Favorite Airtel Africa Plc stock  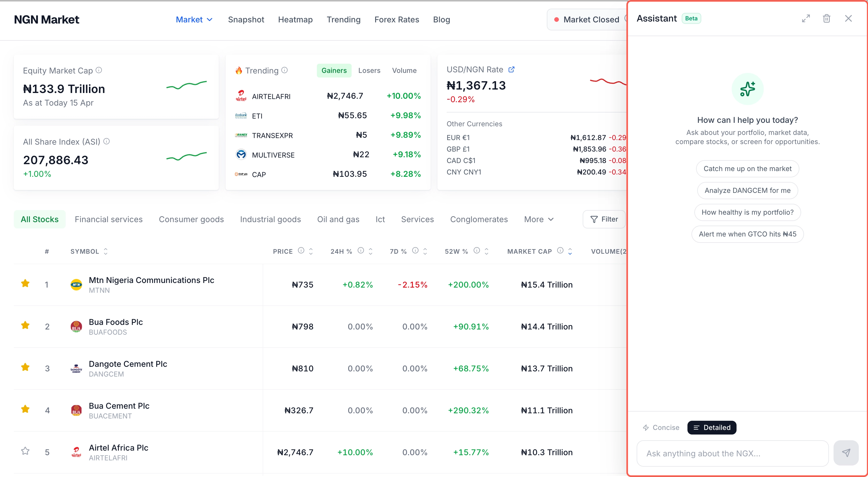pyautogui.click(x=25, y=451)
